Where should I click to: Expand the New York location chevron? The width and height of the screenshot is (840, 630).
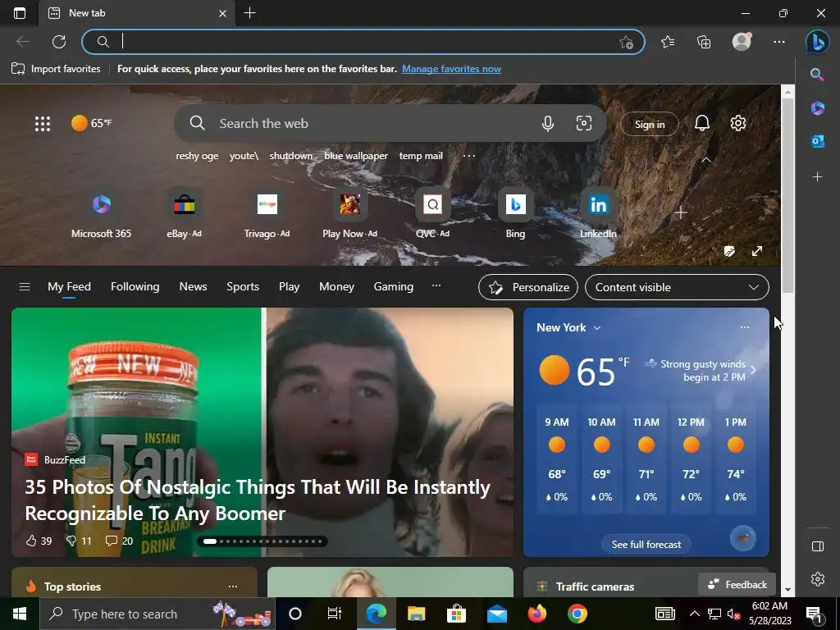click(597, 328)
